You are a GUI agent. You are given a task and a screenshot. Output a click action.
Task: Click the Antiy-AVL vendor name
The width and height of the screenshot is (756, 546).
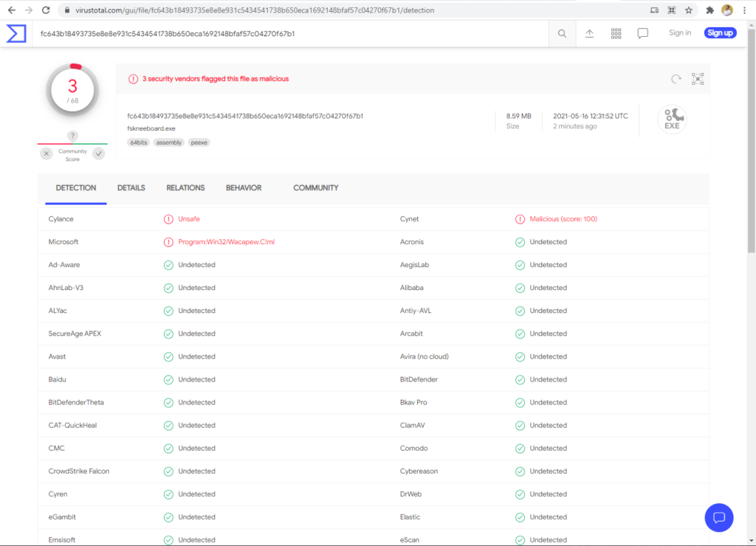(x=416, y=311)
